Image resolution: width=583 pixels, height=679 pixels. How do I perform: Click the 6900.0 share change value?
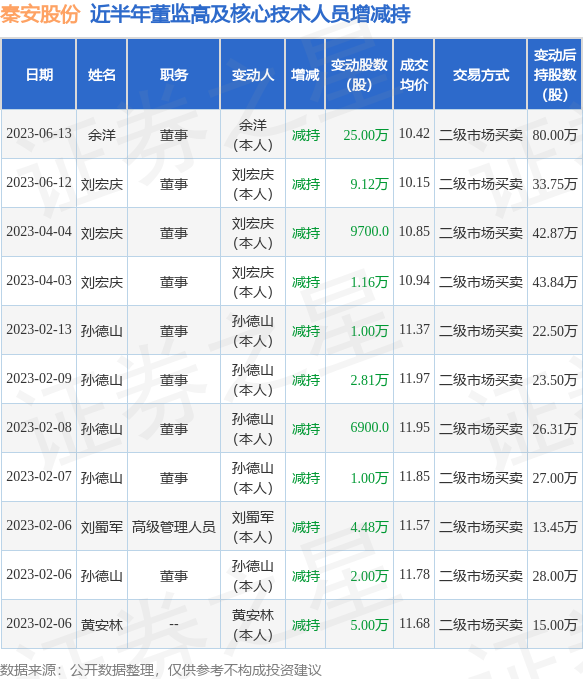pos(369,427)
